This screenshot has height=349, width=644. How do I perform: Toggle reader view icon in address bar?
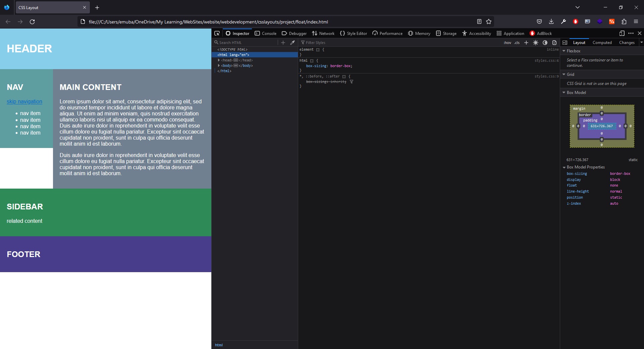click(479, 21)
